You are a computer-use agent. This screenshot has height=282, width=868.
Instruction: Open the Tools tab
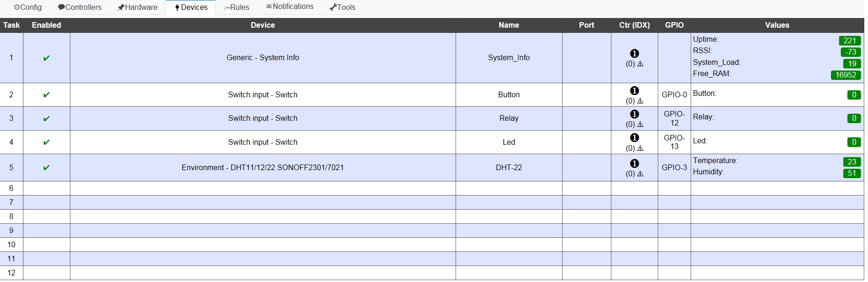pos(342,8)
